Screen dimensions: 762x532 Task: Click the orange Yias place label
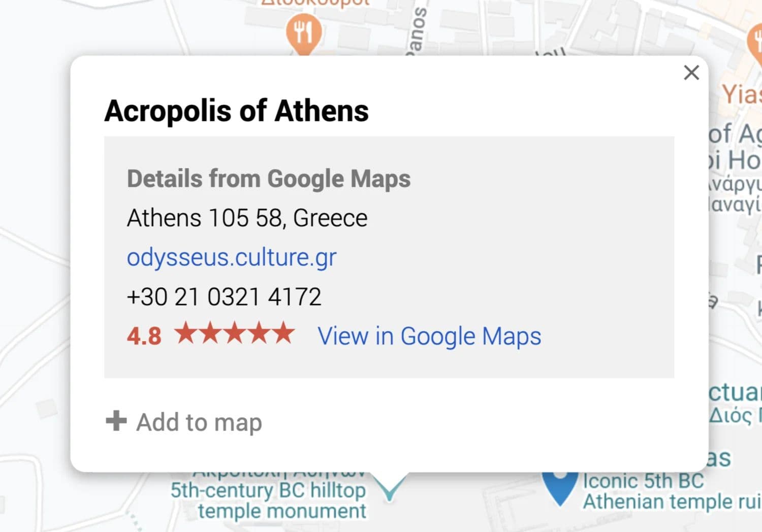(742, 94)
